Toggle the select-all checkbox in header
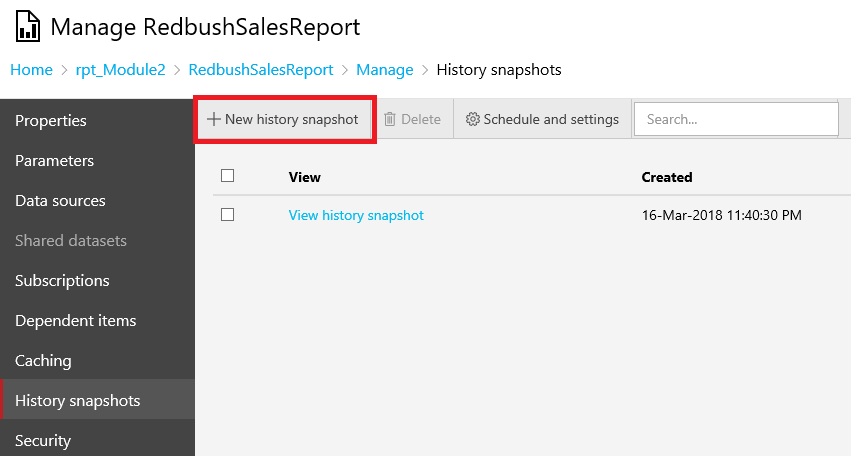This screenshot has width=856, height=462. [x=227, y=176]
